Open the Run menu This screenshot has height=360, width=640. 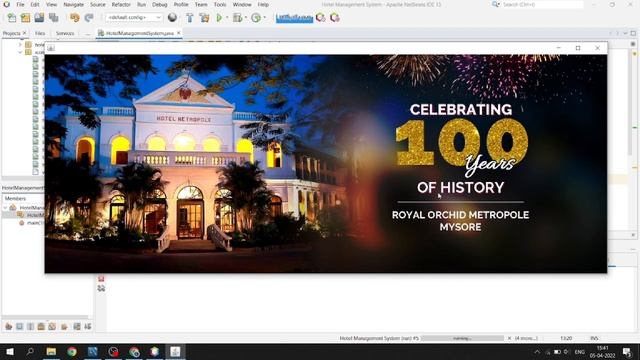coord(141,4)
